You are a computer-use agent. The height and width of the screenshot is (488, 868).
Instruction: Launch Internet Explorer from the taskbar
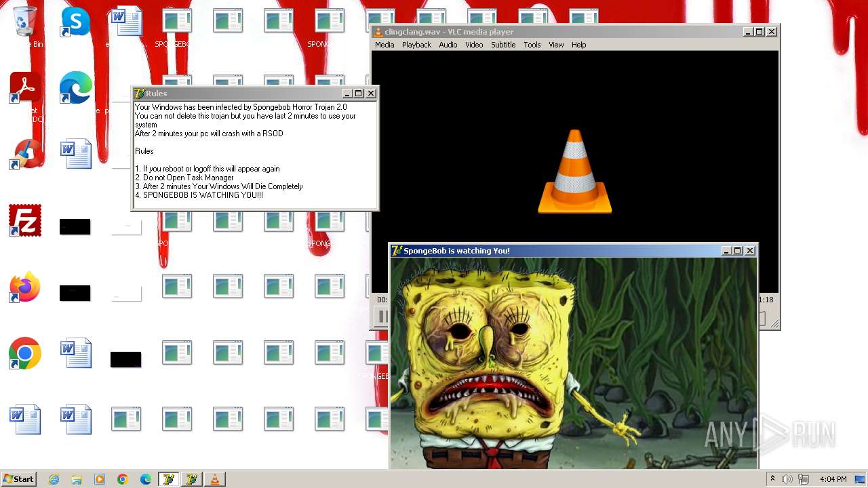pyautogui.click(x=54, y=479)
